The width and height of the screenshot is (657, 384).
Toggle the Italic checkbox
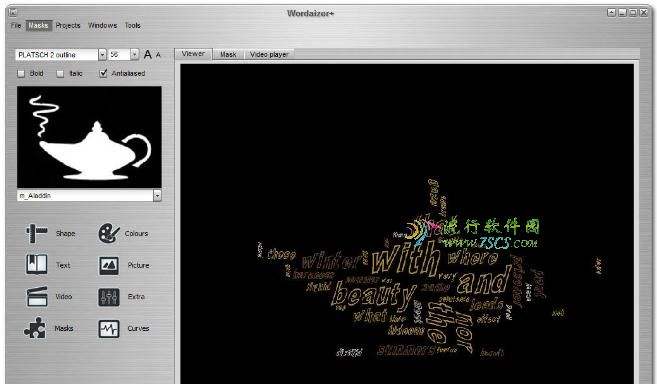click(x=60, y=73)
